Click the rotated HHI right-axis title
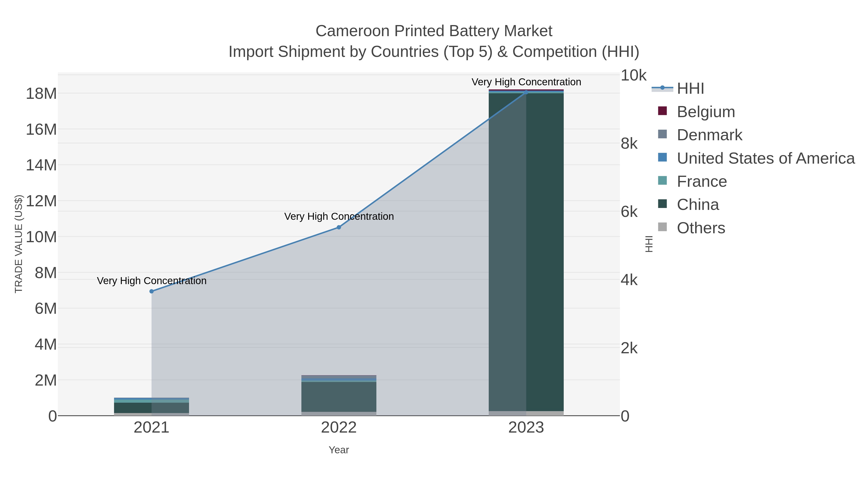Image resolution: width=868 pixels, height=488 pixels. pyautogui.click(x=649, y=244)
